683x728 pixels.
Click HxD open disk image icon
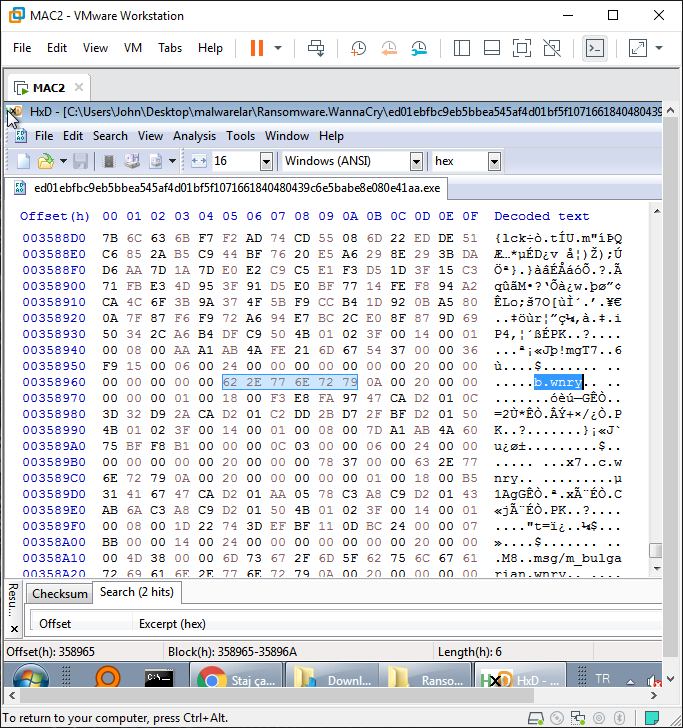(x=156, y=161)
